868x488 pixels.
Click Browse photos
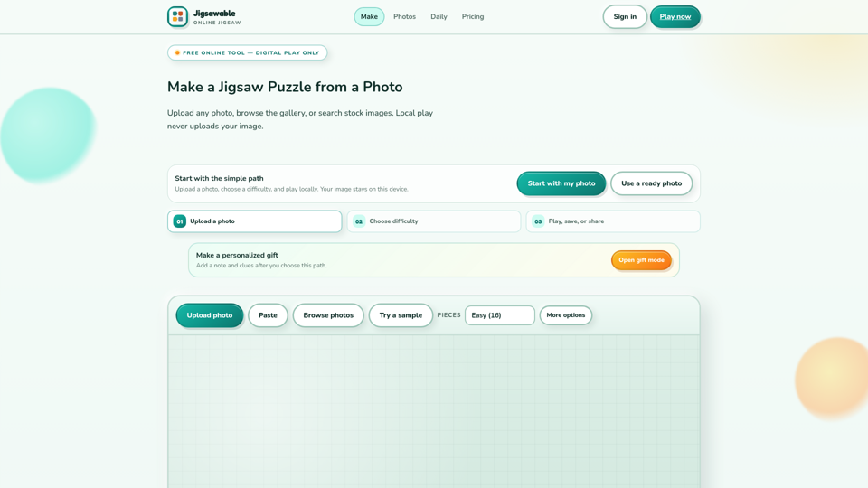point(328,315)
